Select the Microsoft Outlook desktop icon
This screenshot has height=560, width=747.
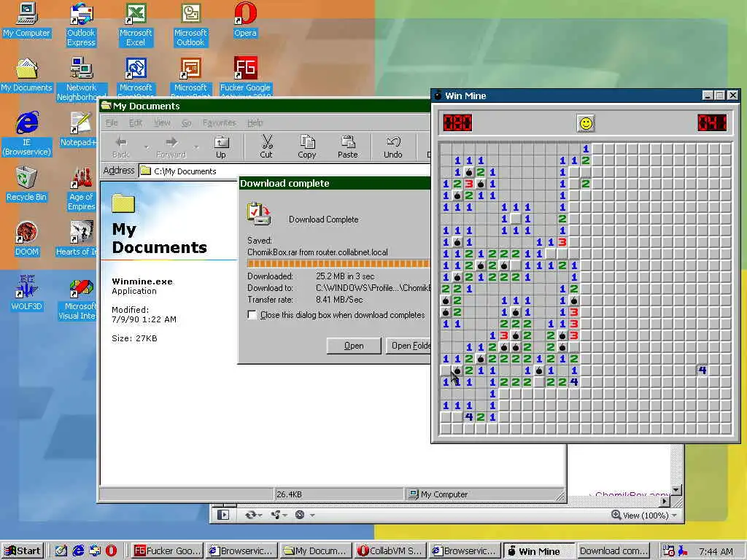pyautogui.click(x=190, y=25)
